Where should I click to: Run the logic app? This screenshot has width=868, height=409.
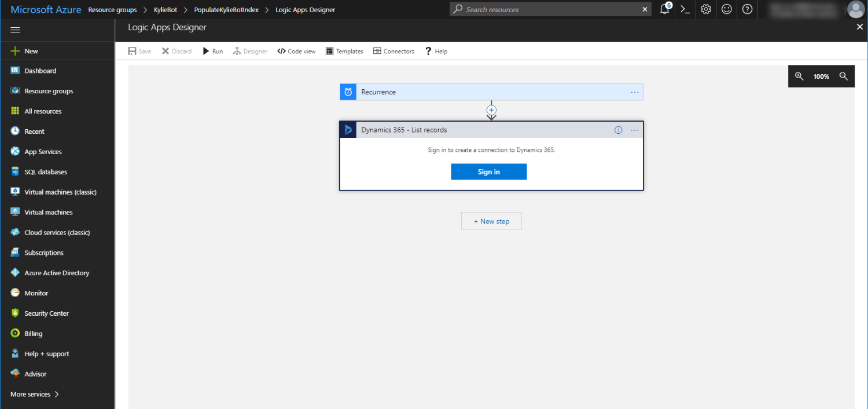pyautogui.click(x=212, y=51)
